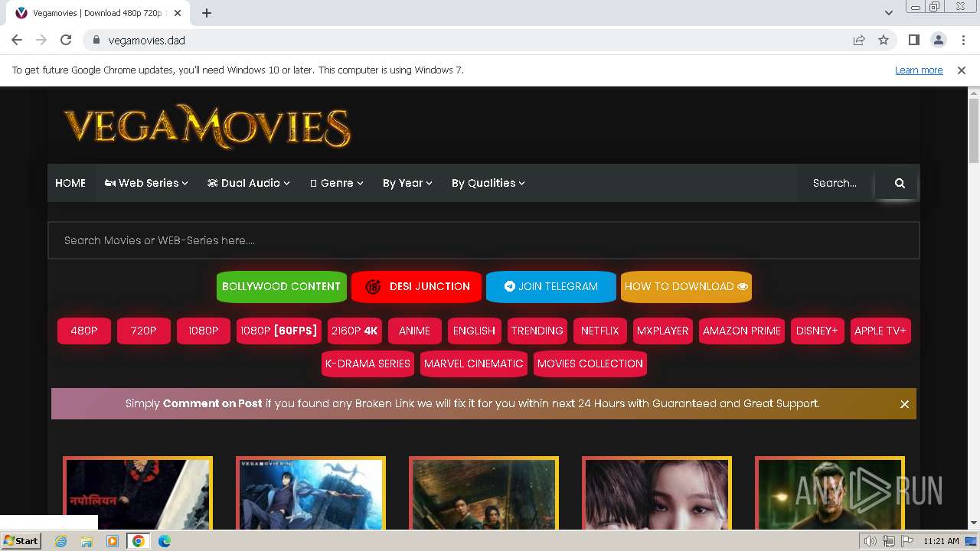The image size is (980, 551).
Task: Select the 720P quality tag
Action: point(144,331)
